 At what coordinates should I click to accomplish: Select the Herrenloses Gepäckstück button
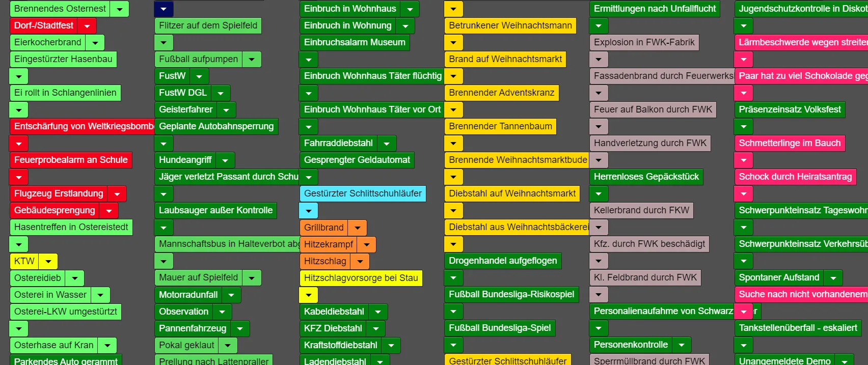646,177
